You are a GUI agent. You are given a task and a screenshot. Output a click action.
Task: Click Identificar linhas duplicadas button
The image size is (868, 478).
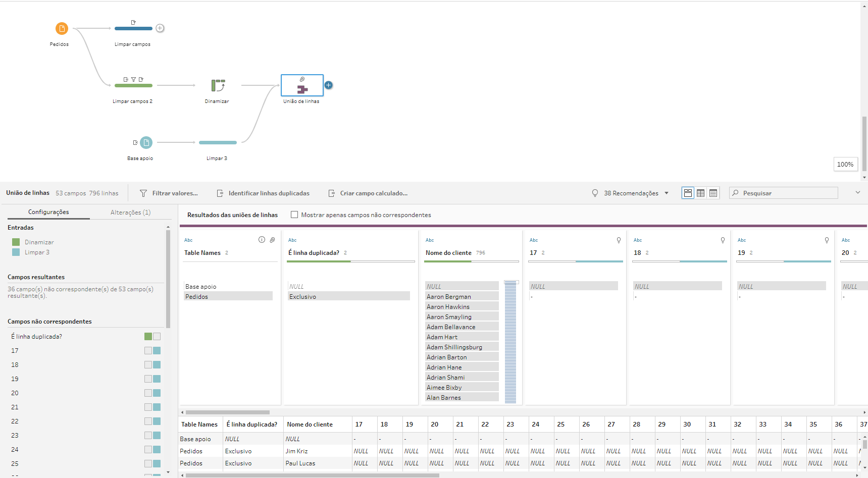pyautogui.click(x=263, y=193)
